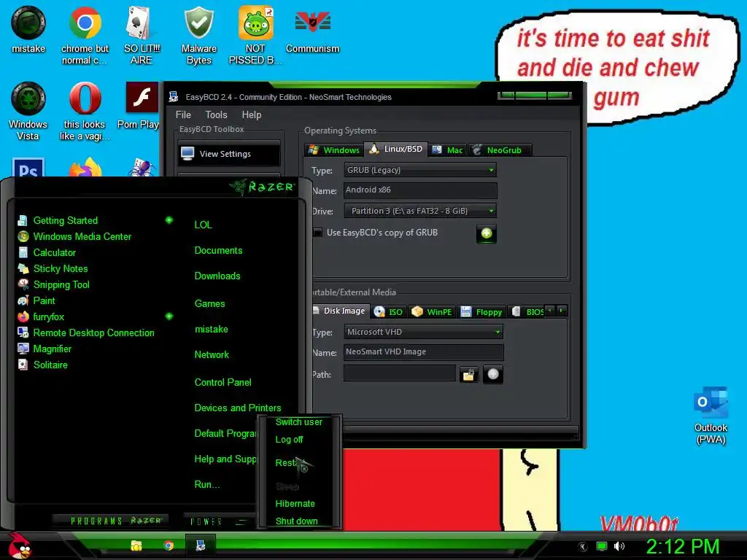747x560 pixels.
Task: Open the Help menu in EasyBCD
Action: (x=252, y=114)
